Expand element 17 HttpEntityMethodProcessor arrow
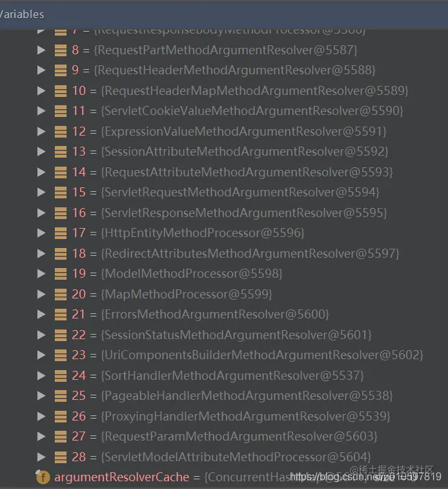The height and width of the screenshot is (489, 448). coord(41,233)
